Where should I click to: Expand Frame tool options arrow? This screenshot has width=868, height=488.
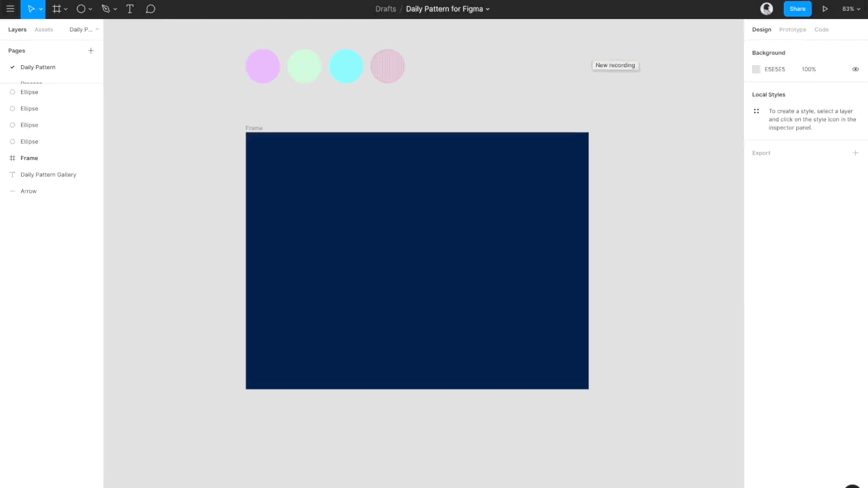(x=66, y=9)
